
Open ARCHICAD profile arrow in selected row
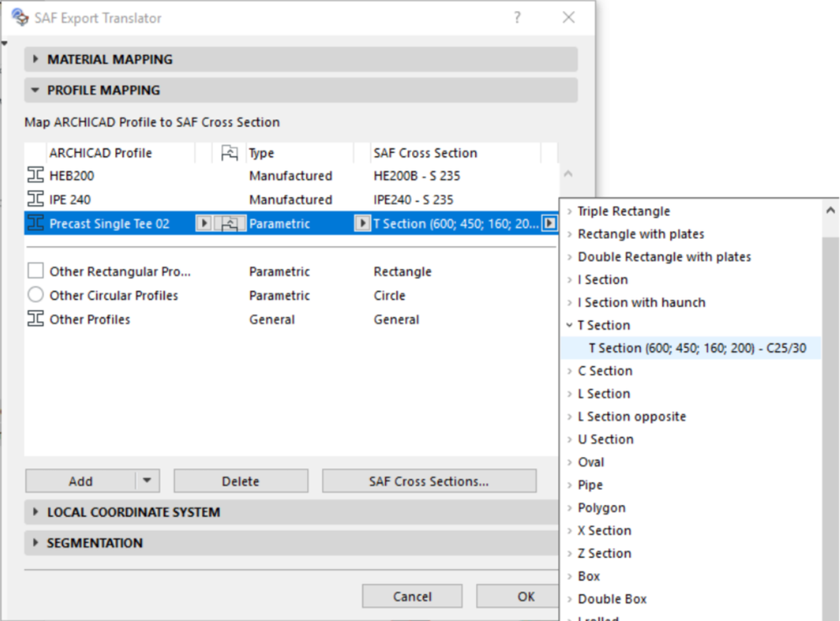[203, 224]
